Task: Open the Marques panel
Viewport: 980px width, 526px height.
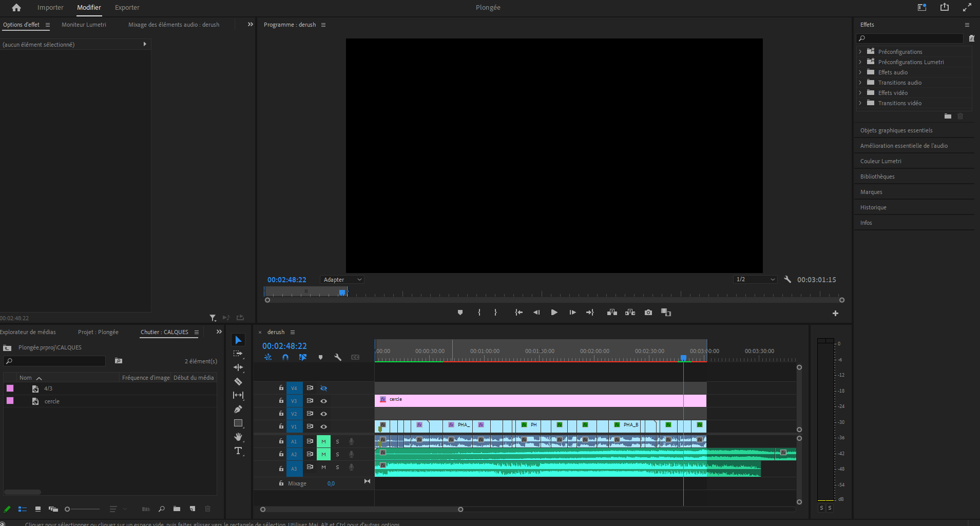Action: point(871,192)
